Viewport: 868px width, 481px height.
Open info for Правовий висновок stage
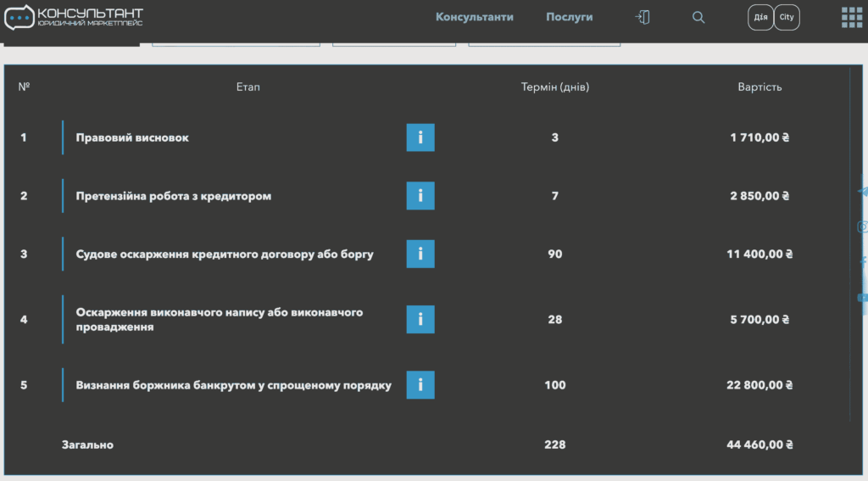(x=420, y=137)
